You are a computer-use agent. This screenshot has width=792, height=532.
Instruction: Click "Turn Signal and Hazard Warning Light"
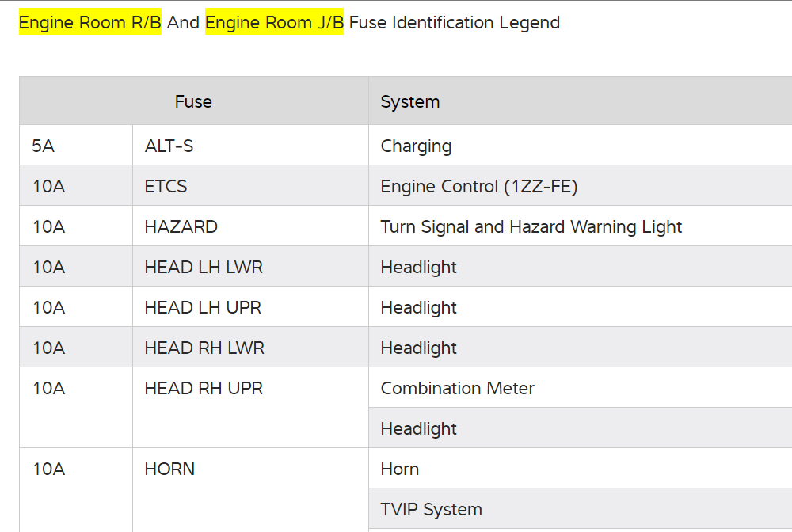(x=531, y=226)
